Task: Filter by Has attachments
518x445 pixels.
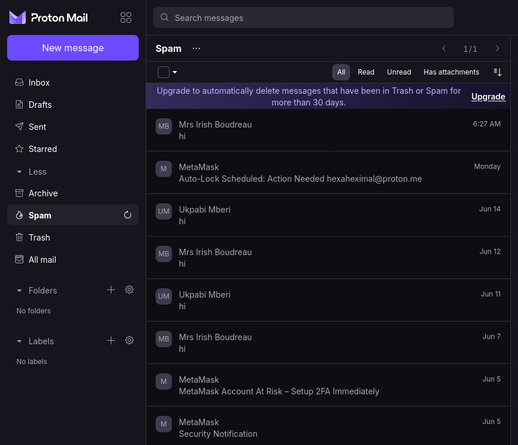Action: [x=451, y=72]
